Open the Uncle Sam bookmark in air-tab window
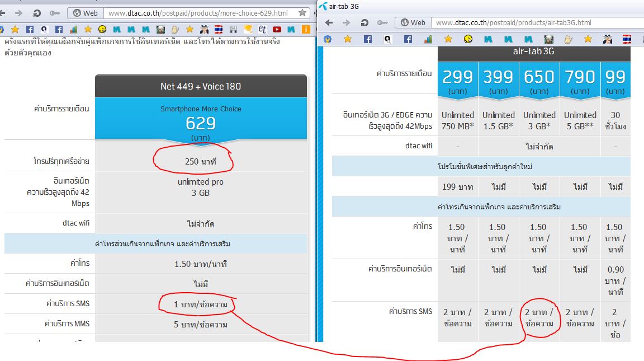Image resolution: width=644 pixels, height=361 pixels. click(x=608, y=39)
